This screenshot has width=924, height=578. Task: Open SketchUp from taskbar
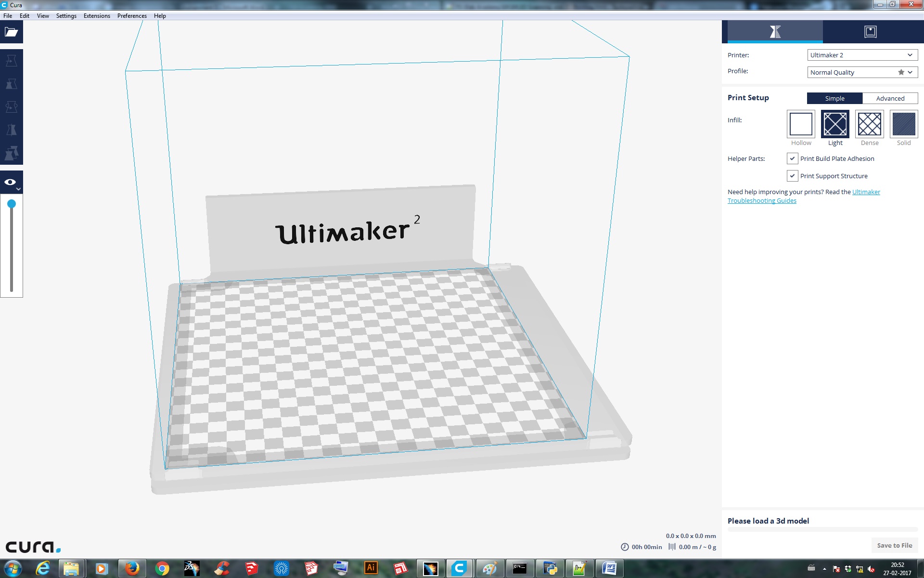point(251,568)
